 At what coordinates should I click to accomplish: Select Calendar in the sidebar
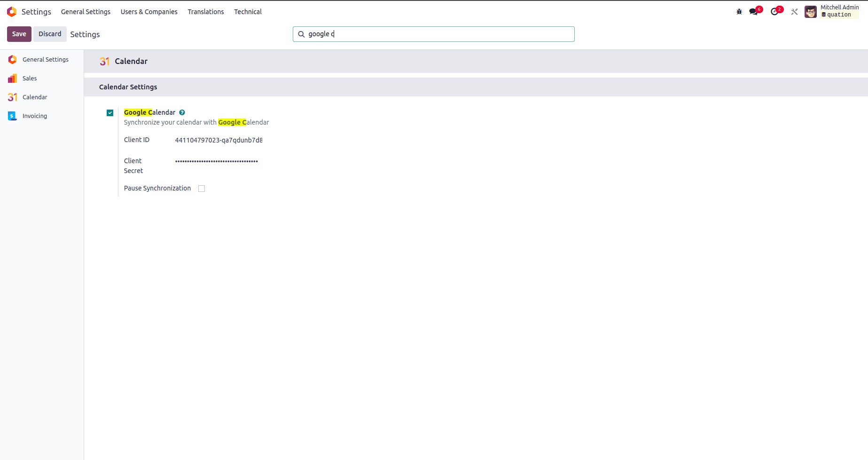coord(35,97)
